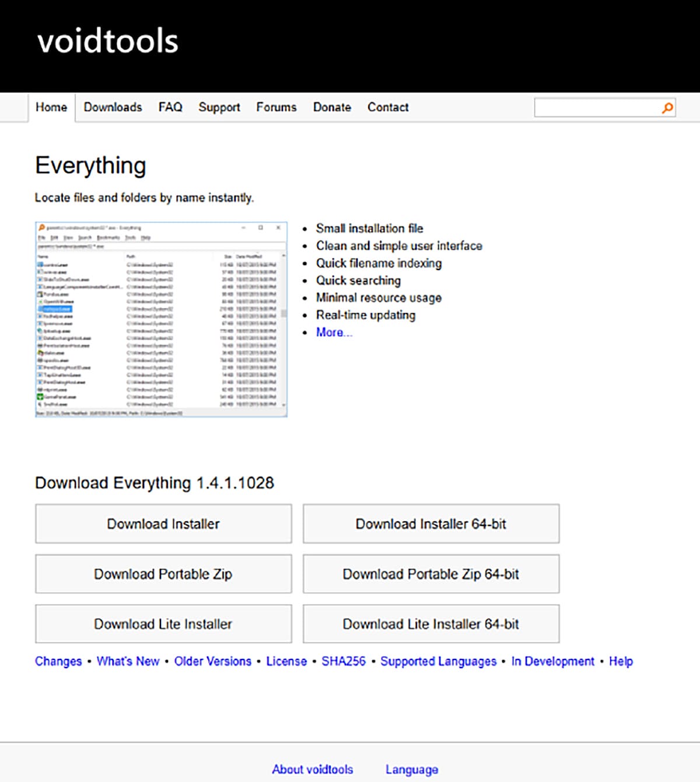
Task: Click the Download Installer button
Action: pyautogui.click(x=163, y=524)
